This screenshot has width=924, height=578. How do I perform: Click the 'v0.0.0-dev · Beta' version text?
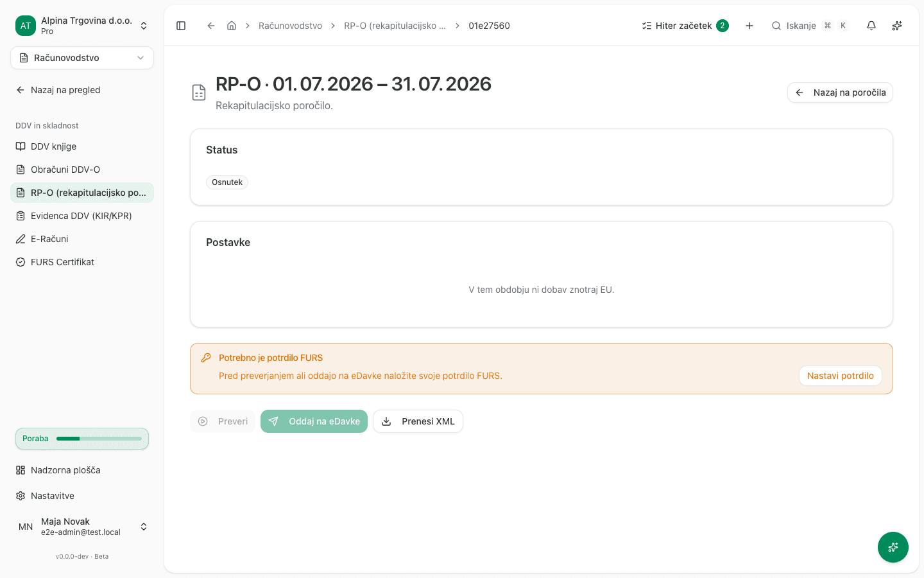click(x=82, y=557)
